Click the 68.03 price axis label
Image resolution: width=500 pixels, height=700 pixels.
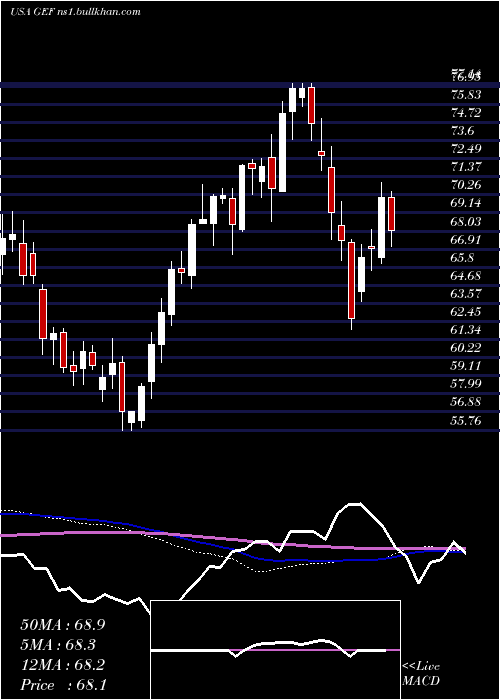pos(466,221)
